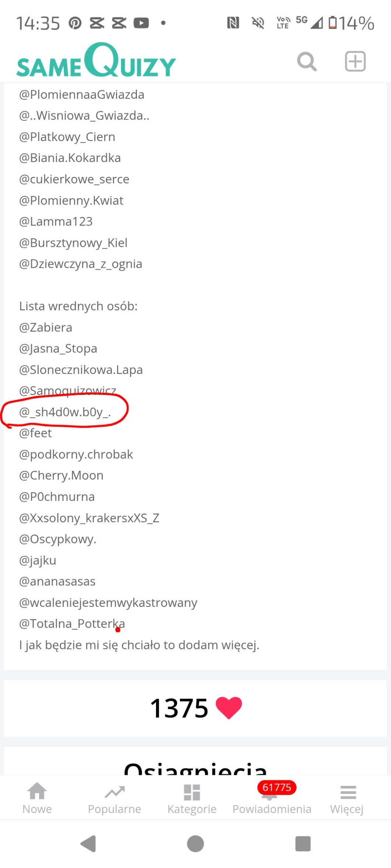The width and height of the screenshot is (391, 868).
Task: Open the @PlomiennaaGwiazda profile mention
Action: pos(82,95)
